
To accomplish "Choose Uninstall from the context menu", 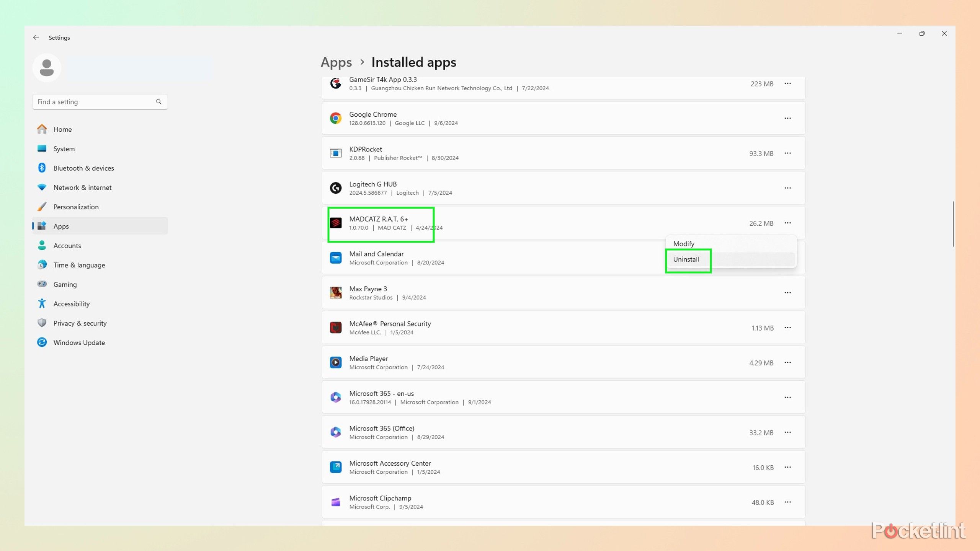I will point(731,259).
